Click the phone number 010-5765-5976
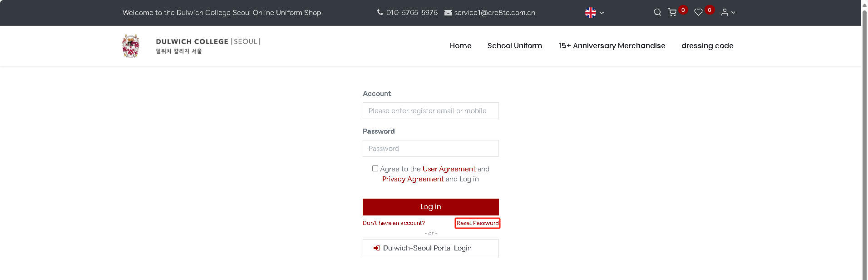Viewport: 868px width, 280px height. (412, 13)
